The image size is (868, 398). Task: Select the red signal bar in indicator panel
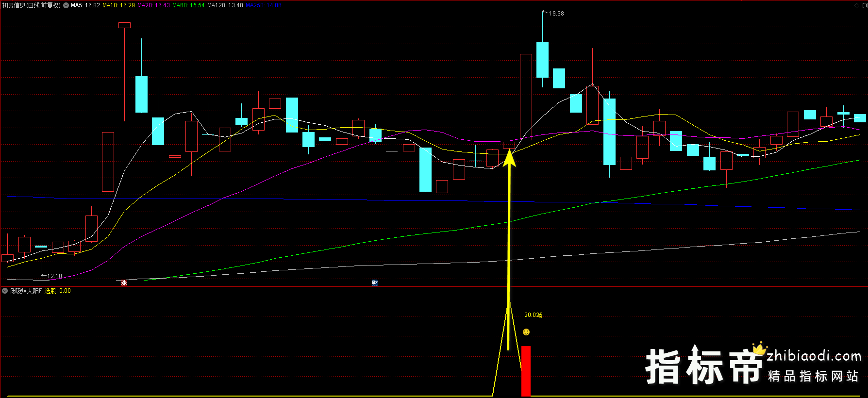[x=526, y=371]
